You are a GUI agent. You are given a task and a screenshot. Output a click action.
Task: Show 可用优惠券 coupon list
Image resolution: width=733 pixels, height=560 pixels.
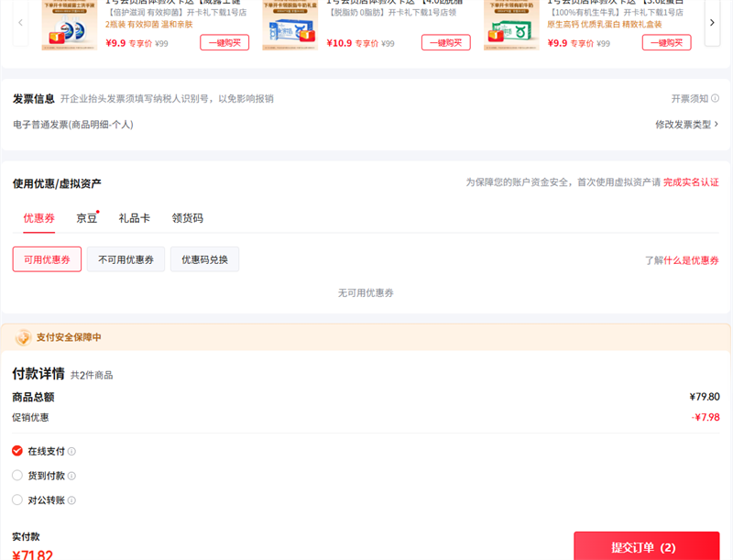(x=47, y=259)
